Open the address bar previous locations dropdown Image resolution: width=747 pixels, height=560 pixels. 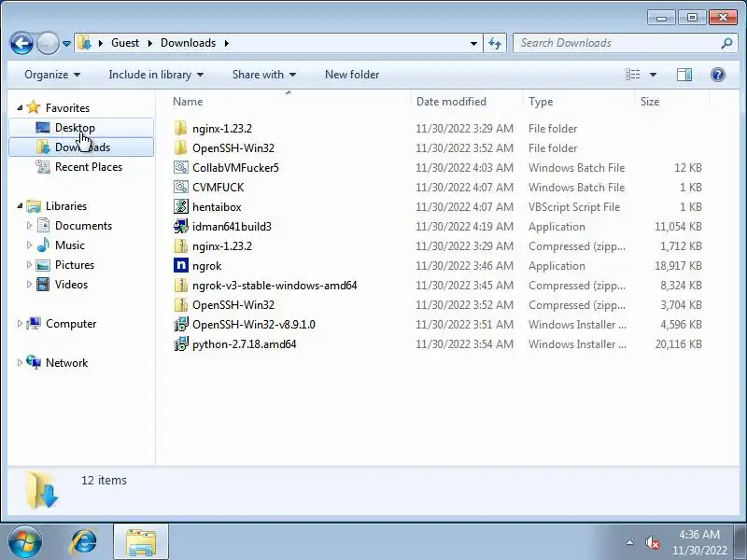[473, 43]
